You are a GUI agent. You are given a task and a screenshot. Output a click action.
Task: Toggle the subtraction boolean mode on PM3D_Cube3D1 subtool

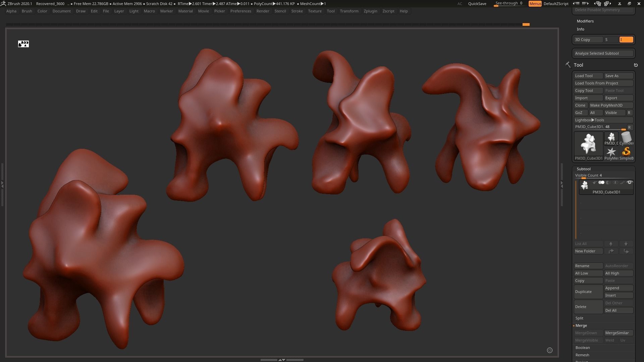(608, 183)
